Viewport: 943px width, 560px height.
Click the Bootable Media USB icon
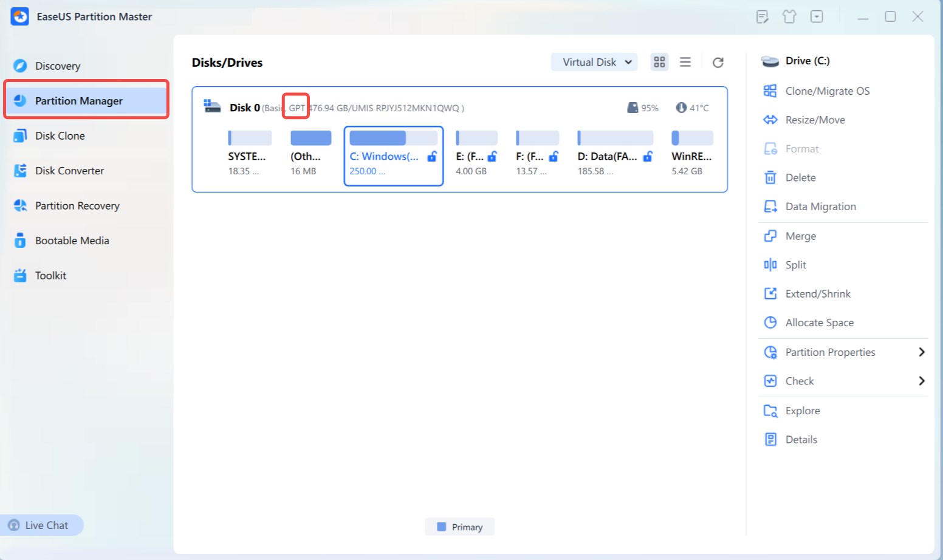pos(20,241)
